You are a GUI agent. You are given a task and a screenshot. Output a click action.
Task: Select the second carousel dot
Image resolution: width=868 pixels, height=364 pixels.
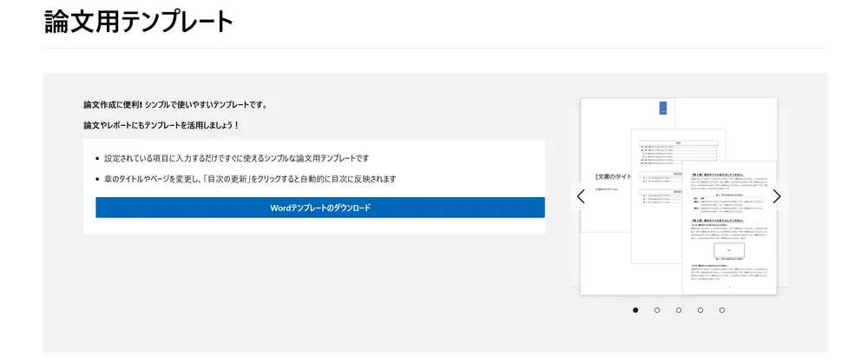[x=657, y=310]
